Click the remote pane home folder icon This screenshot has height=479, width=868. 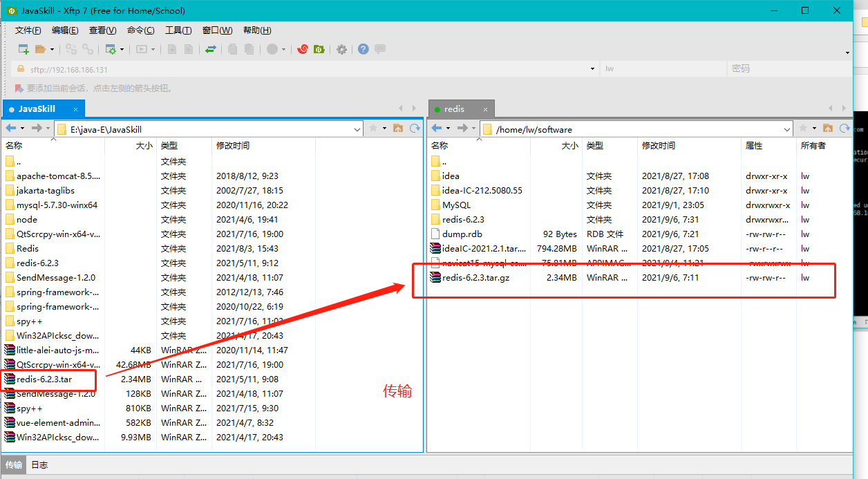[x=828, y=129]
